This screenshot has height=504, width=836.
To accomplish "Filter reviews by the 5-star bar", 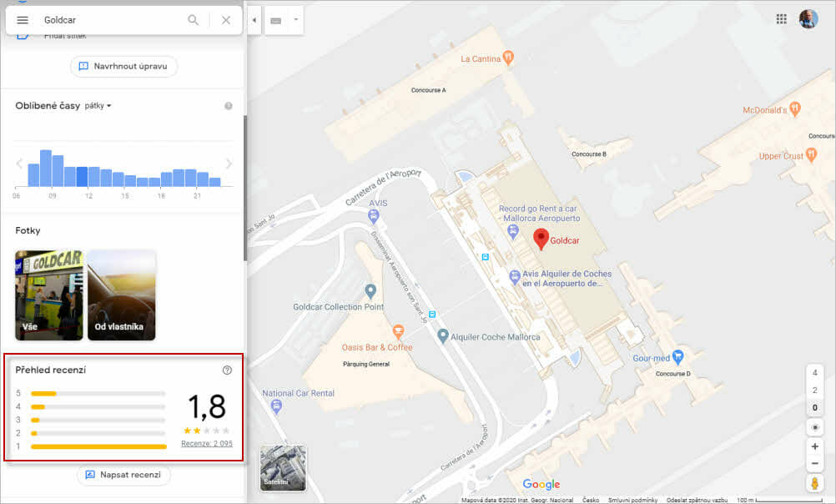I will point(98,394).
